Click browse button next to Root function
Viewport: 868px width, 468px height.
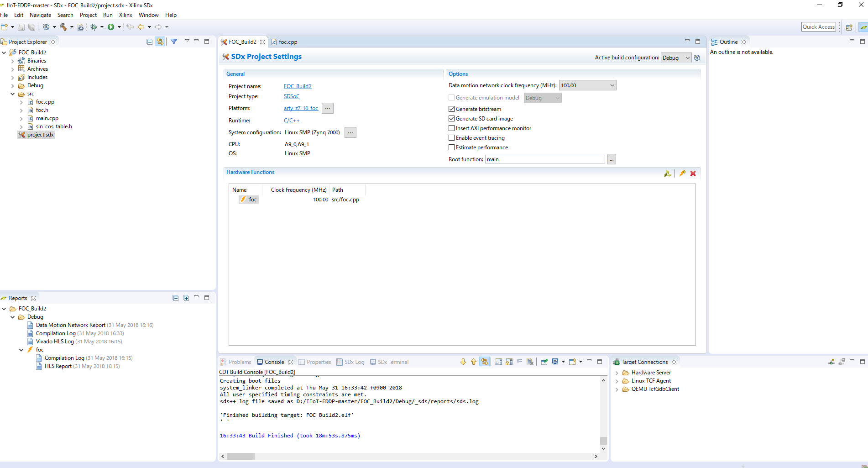tap(612, 159)
